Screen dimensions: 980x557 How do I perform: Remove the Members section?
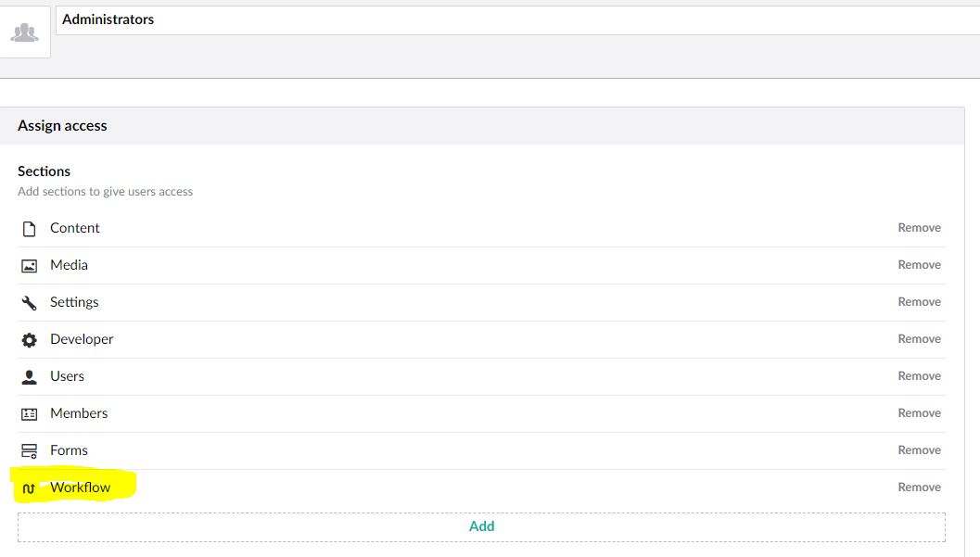tap(919, 412)
